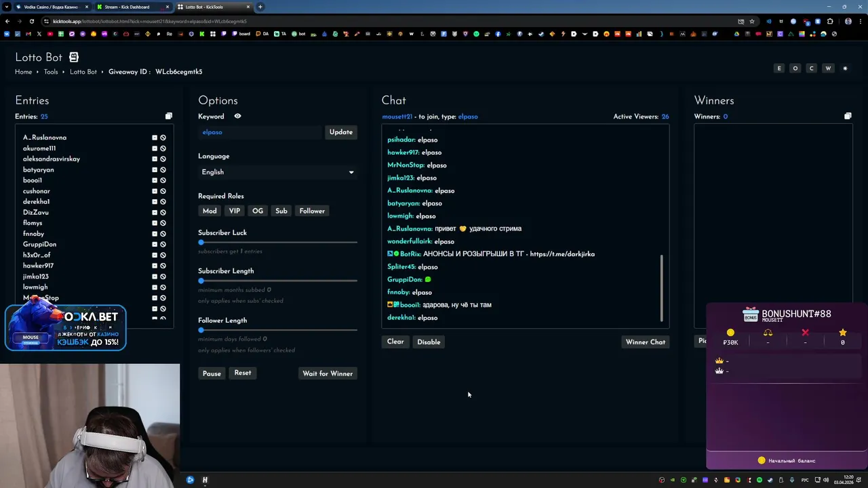868x488 pixels.
Task: Click the remove icon next to h3x0r_of
Action: coord(155,255)
